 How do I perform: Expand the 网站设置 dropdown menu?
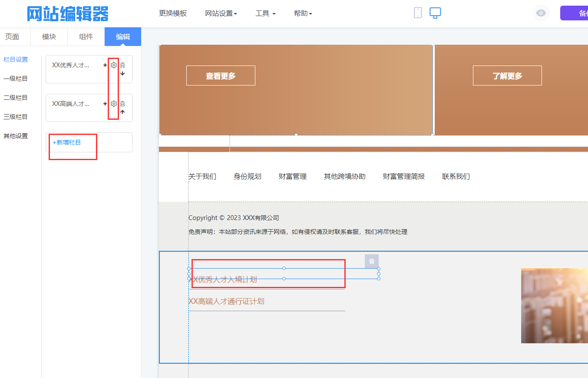click(x=221, y=13)
